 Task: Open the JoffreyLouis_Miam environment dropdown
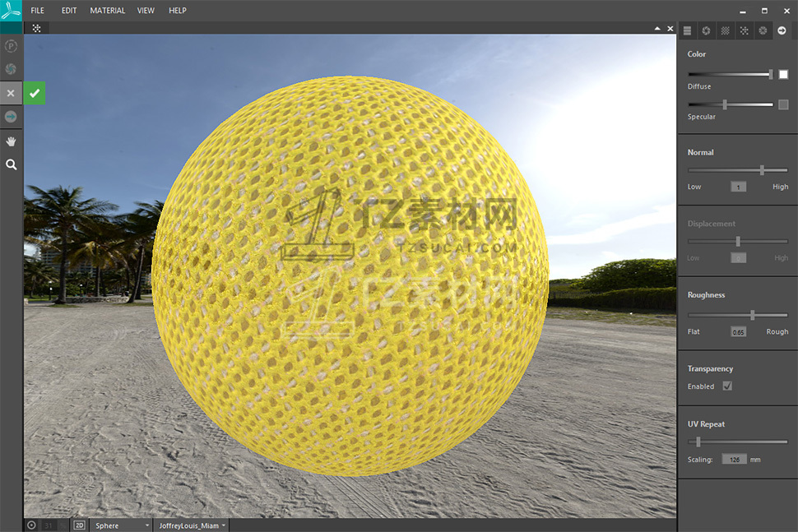point(193,525)
